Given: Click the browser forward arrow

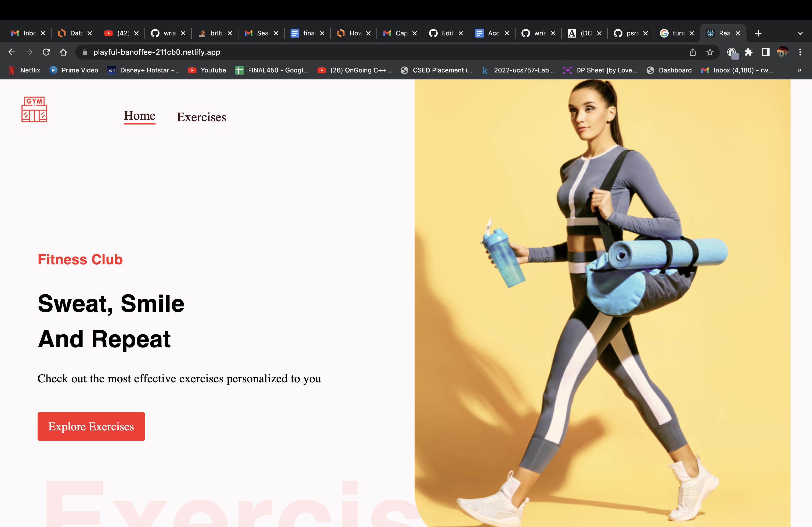Looking at the screenshot, I should click(29, 52).
